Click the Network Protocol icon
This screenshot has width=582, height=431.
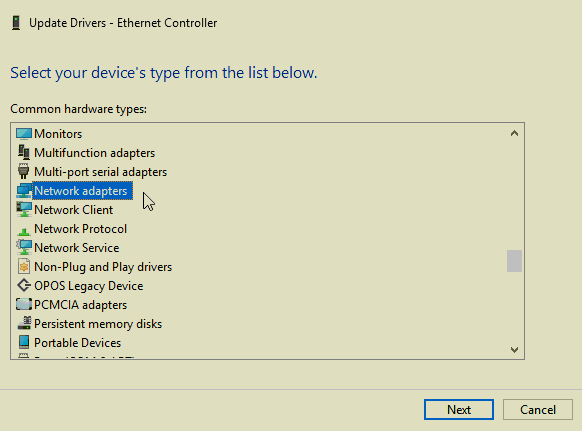click(24, 231)
